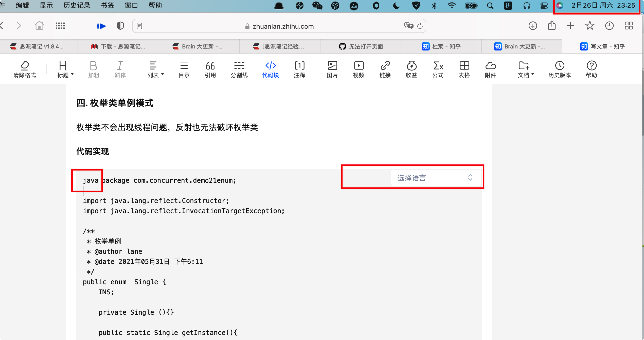Click the clear formatting (清除格式) eraser icon
This screenshot has width=644, height=340.
[25, 69]
